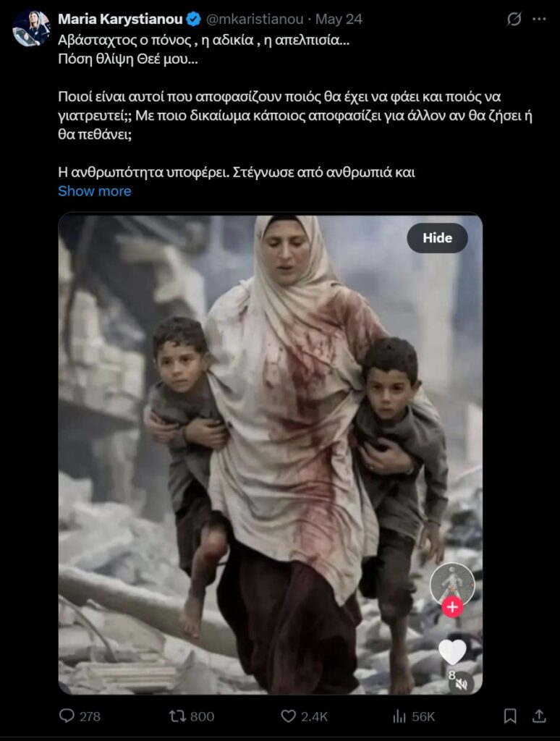The width and height of the screenshot is (560, 741).
Task: Open the @mkaristianou handle link
Action: (x=255, y=19)
